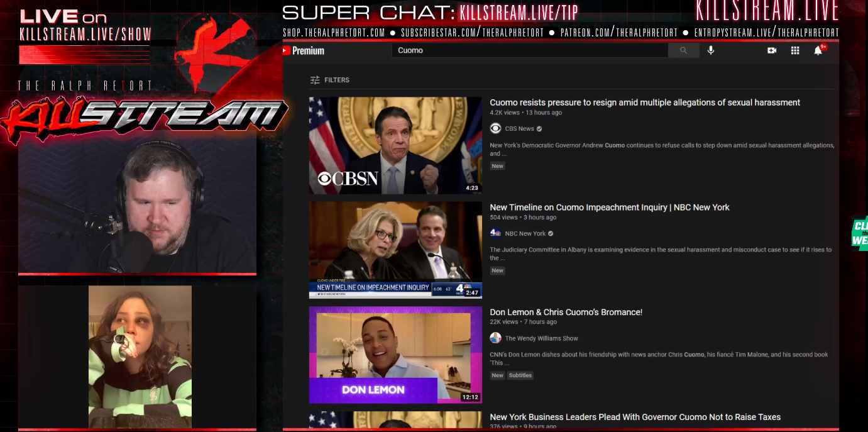Click the 4:23 duration label
The width and height of the screenshot is (868, 432).
472,188
